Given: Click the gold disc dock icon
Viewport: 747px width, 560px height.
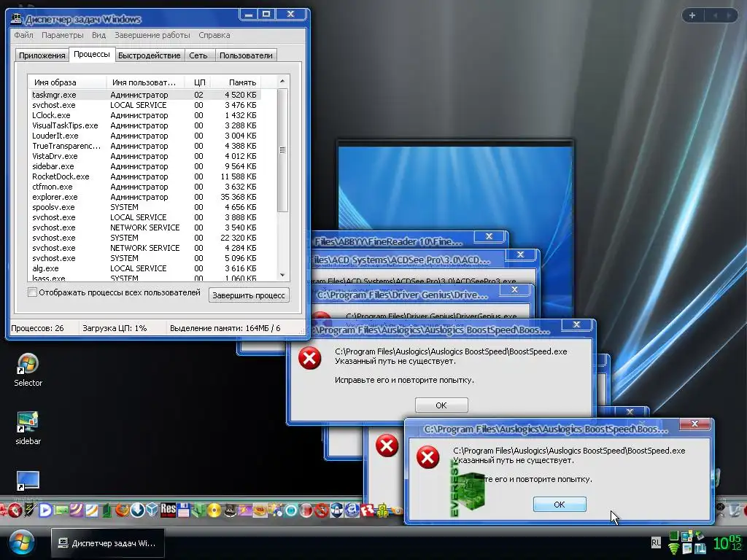Looking at the screenshot, I should 214,510.
